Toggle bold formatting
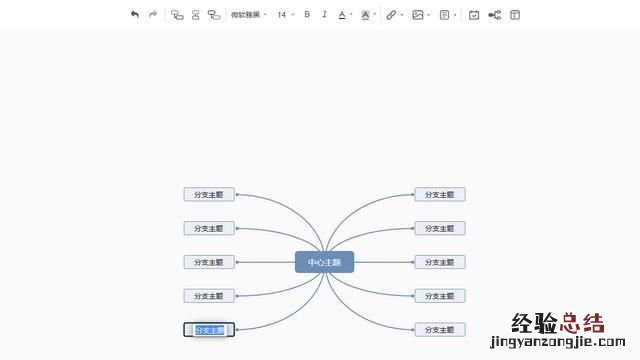This screenshot has height=360, width=640. [307, 15]
